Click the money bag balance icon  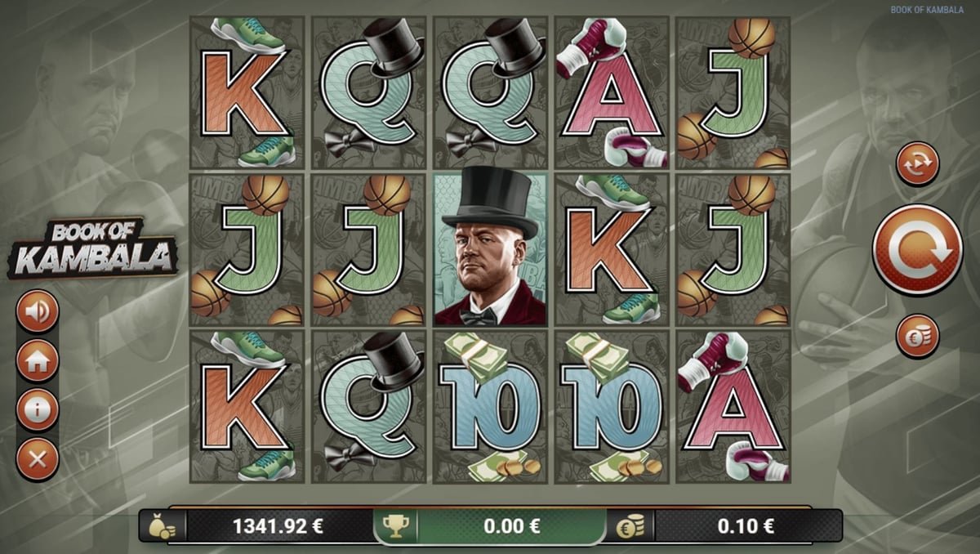pyautogui.click(x=162, y=527)
